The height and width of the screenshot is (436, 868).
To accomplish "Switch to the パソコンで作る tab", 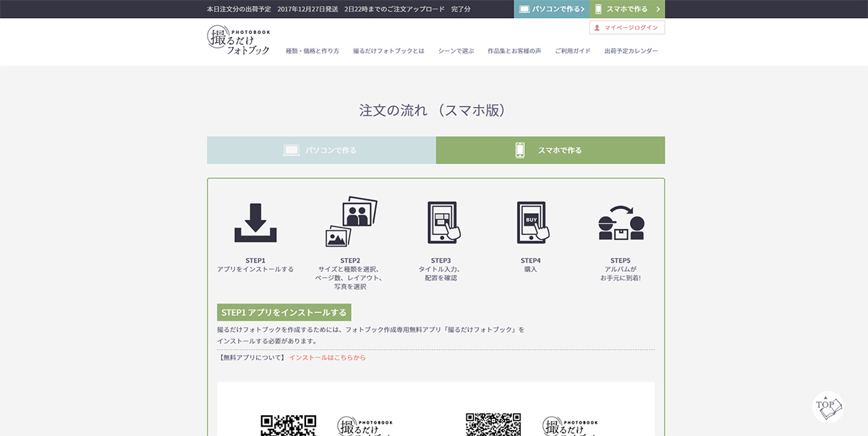I will (x=321, y=150).
